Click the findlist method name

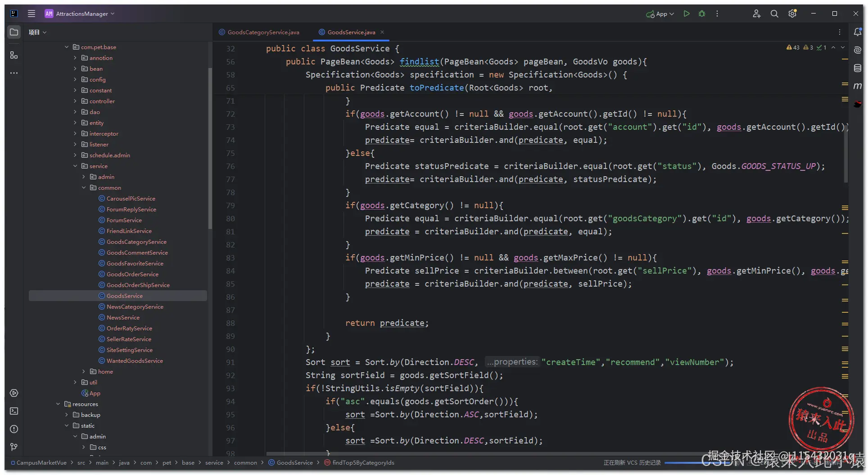[419, 61]
